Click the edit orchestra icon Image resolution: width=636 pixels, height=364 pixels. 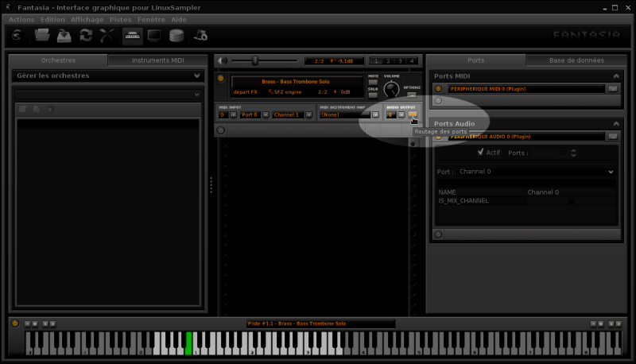tap(37, 109)
